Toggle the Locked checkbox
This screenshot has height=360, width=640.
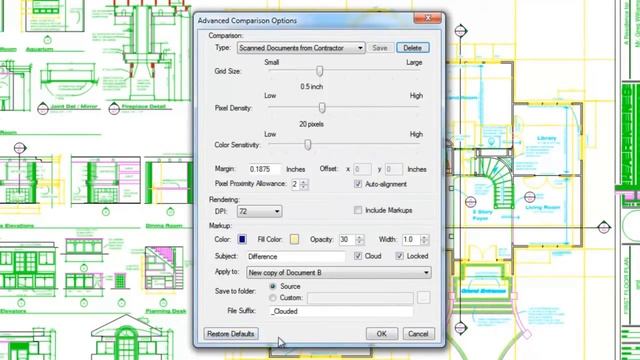point(399,256)
